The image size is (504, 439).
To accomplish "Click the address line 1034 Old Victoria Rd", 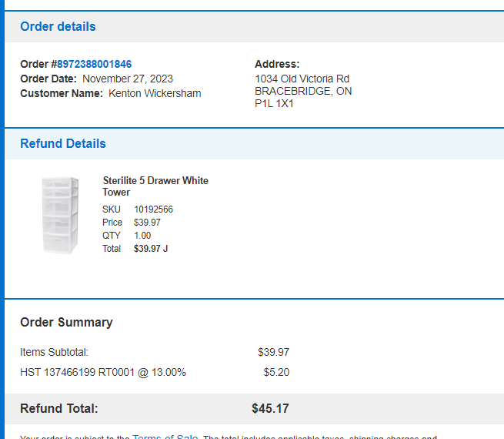I will pos(302,79).
